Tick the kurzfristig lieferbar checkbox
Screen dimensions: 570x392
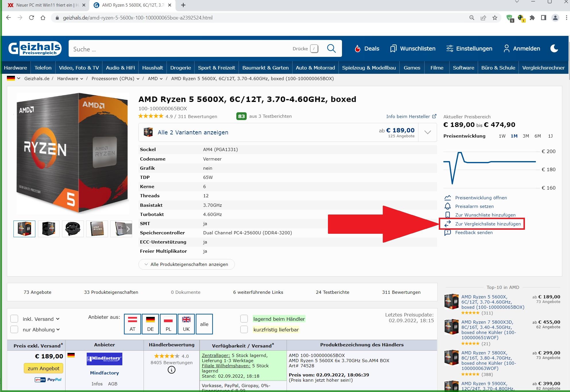click(x=244, y=329)
